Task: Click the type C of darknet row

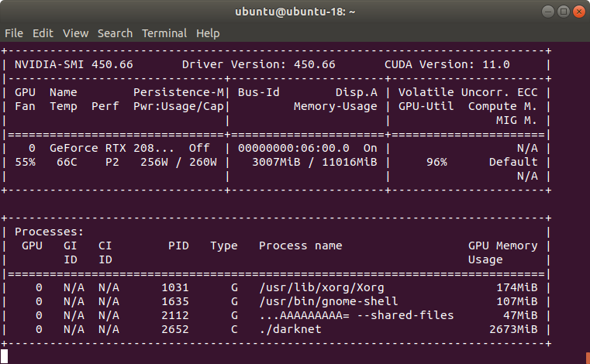Action: (x=234, y=329)
